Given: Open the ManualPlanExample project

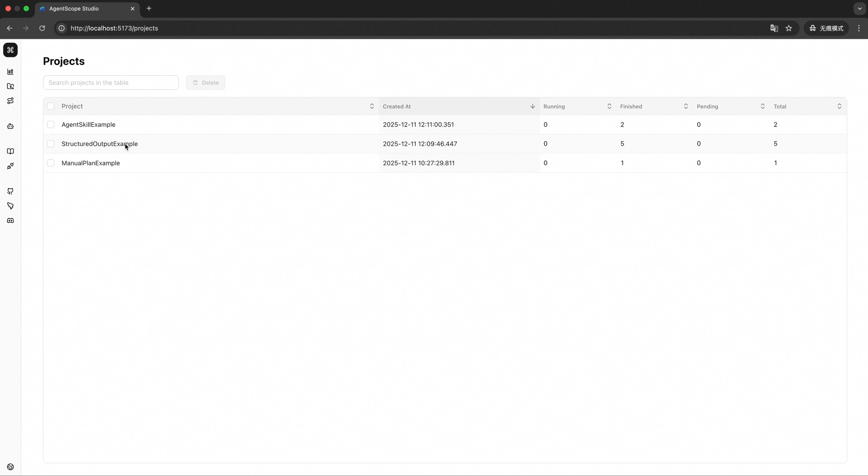Looking at the screenshot, I should [x=91, y=163].
